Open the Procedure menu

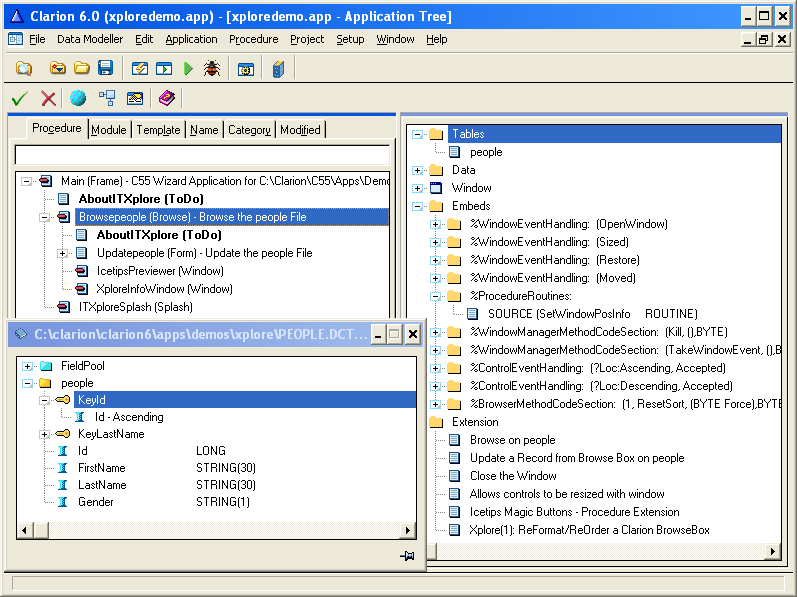click(x=254, y=39)
